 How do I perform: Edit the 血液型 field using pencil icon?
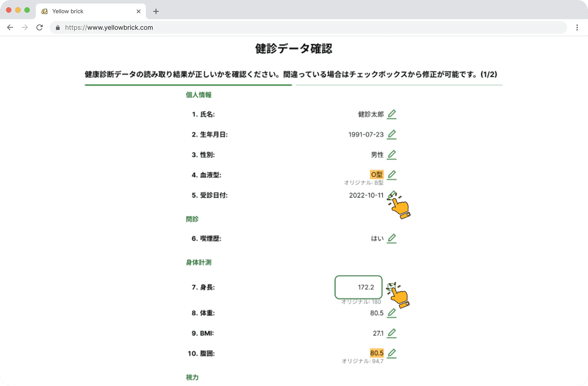pos(391,175)
